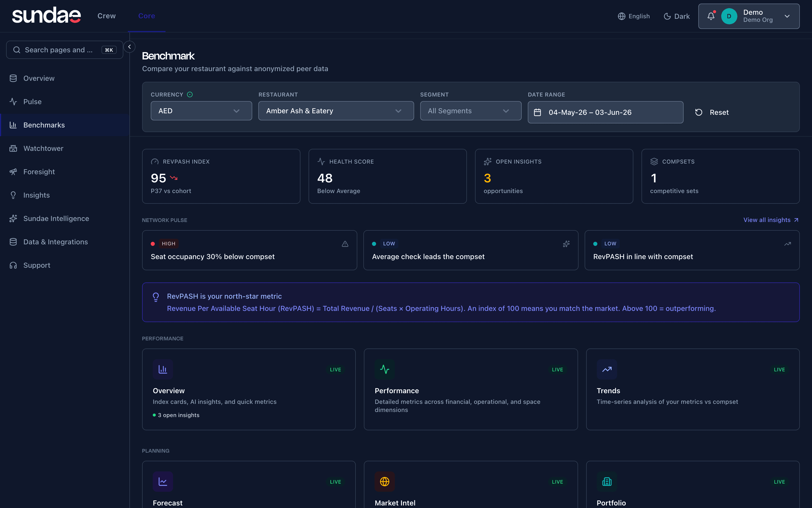The width and height of the screenshot is (812, 508).
Task: Open the notifications bell
Action: [711, 16]
